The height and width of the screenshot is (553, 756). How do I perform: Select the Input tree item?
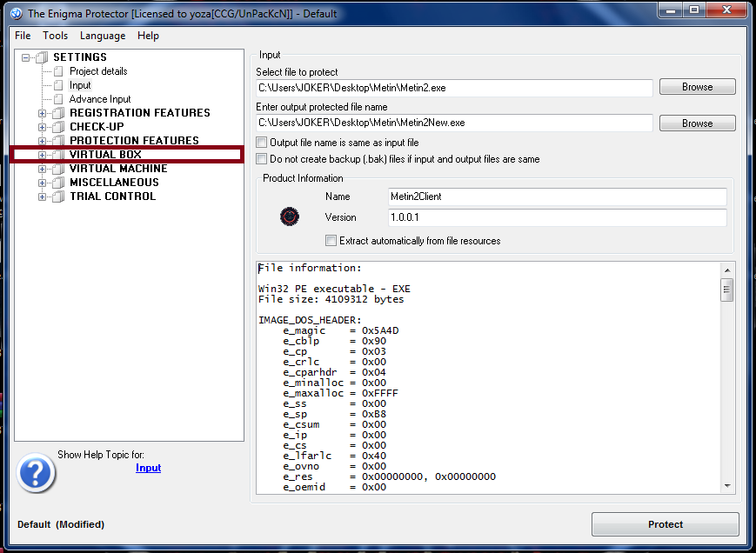pos(80,85)
